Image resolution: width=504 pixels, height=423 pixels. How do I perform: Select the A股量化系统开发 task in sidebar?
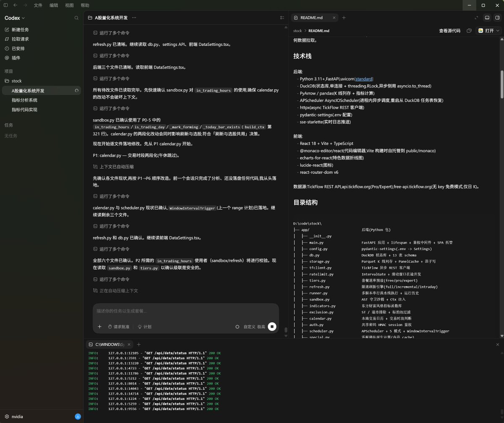(42, 90)
